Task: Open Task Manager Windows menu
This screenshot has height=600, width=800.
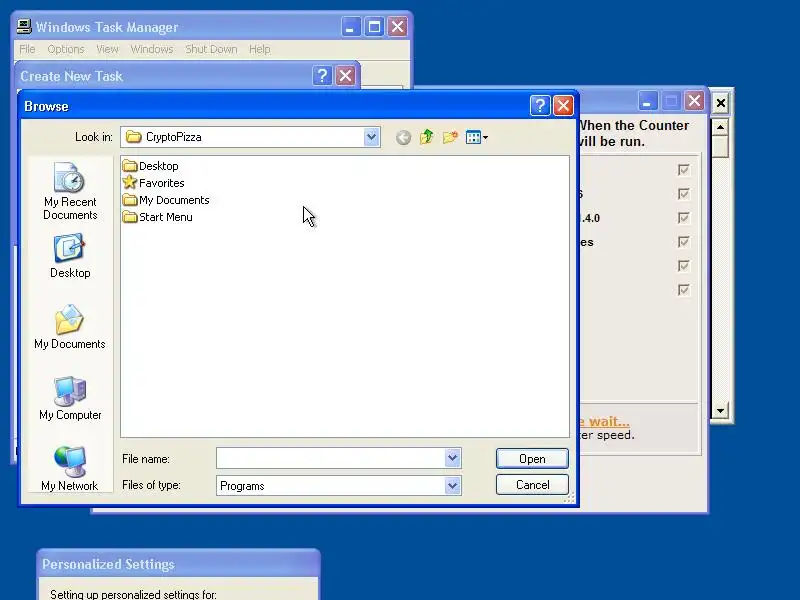Action: click(x=152, y=49)
